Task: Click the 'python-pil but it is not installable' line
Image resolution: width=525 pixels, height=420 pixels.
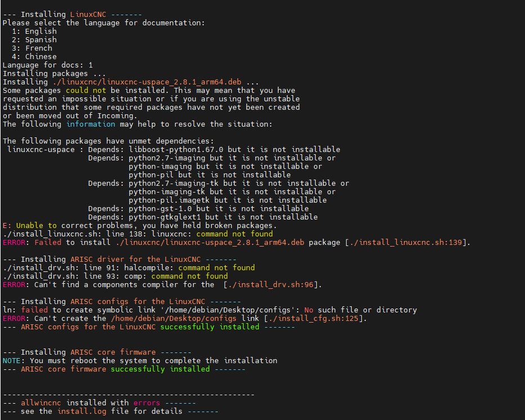Action: [x=209, y=175]
